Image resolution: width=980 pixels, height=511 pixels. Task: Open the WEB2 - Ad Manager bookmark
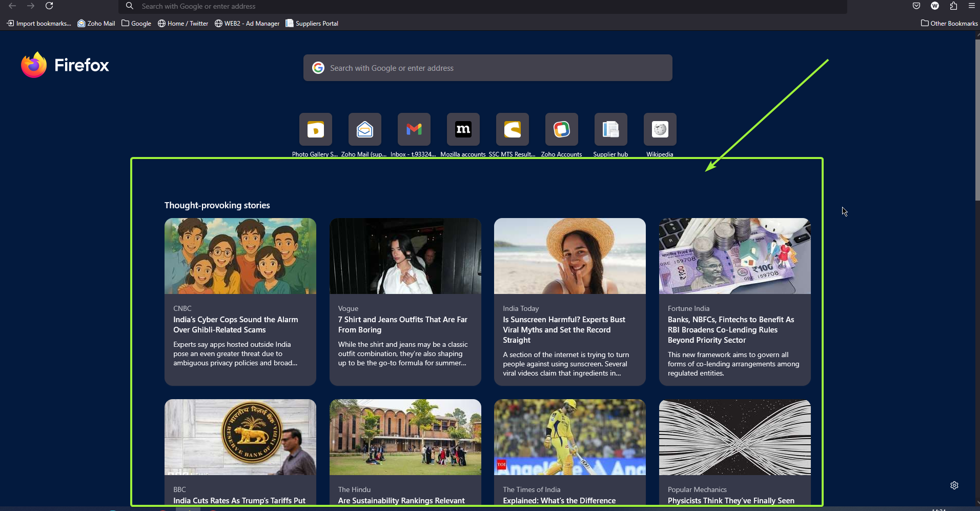(247, 23)
